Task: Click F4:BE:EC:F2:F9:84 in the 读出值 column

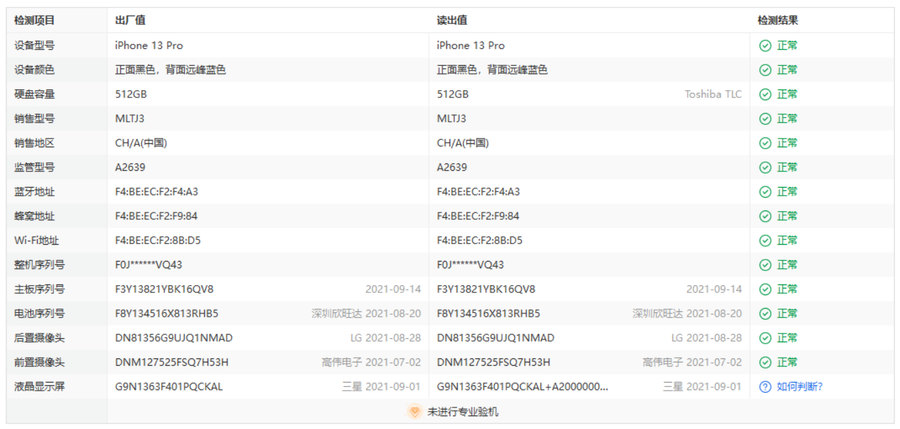Action: pos(478,217)
